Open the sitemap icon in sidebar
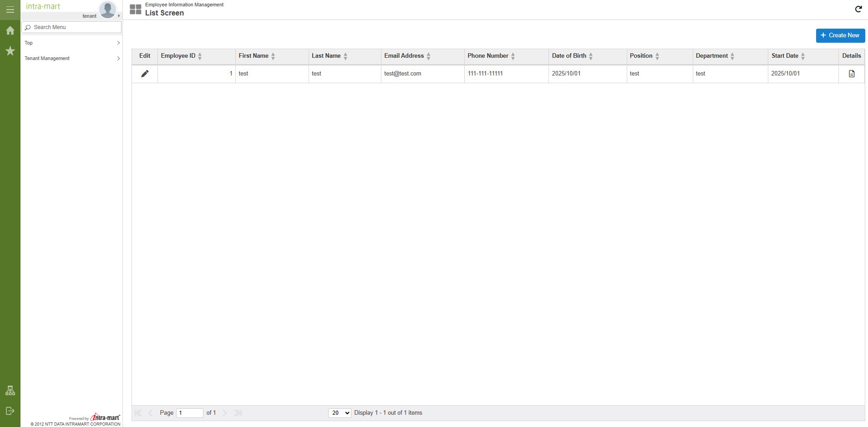This screenshot has height=427, width=868. point(10,391)
